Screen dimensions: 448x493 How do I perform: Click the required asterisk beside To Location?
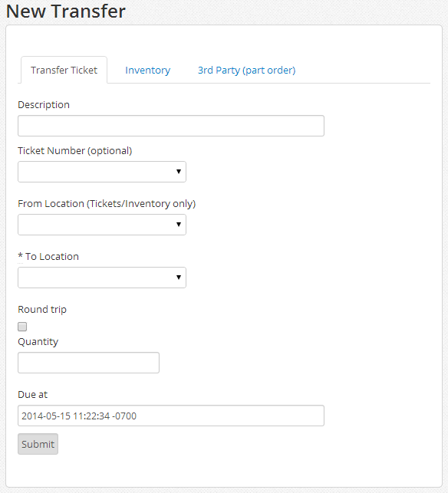(21, 255)
